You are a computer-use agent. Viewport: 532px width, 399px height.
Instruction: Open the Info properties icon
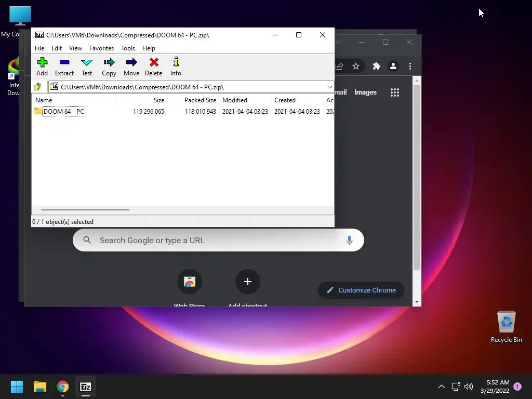[x=176, y=66]
